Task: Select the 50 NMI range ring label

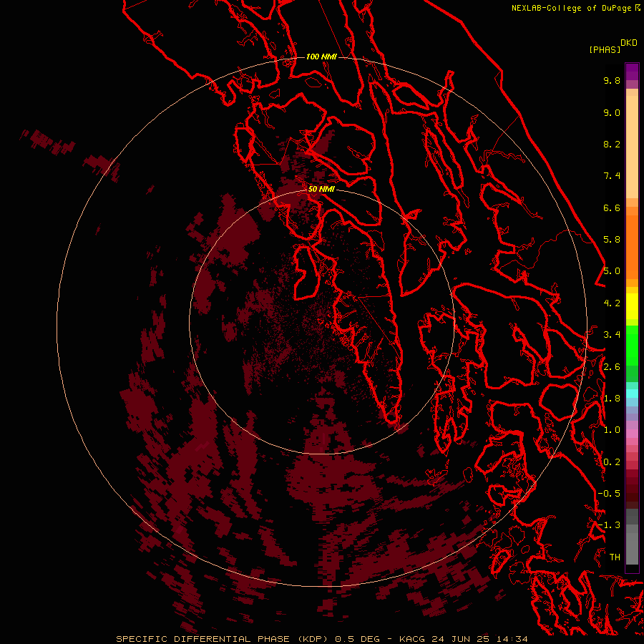Action: (x=321, y=189)
